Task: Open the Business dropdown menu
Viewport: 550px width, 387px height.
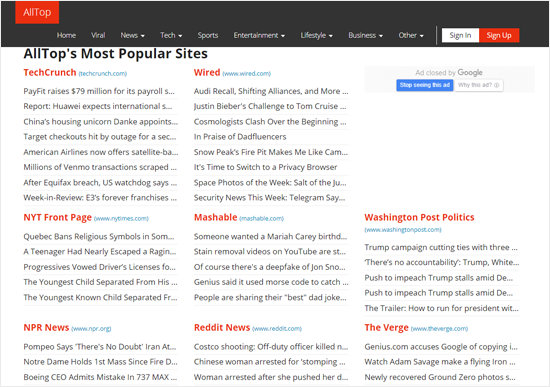Action: point(365,35)
